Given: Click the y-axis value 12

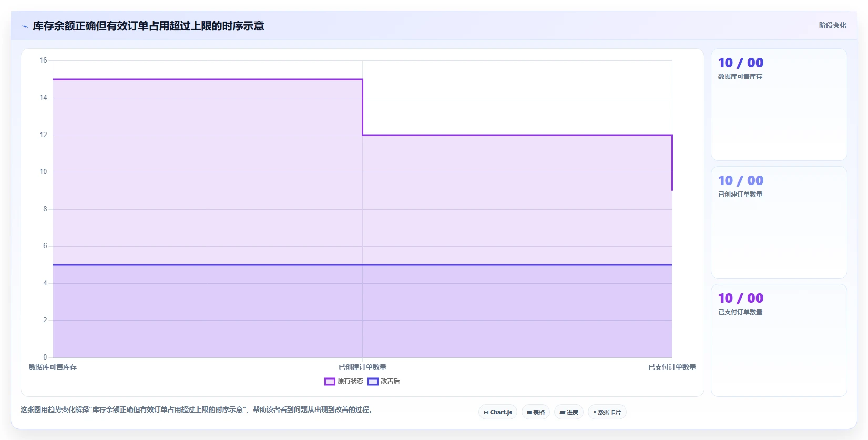Looking at the screenshot, I should coord(43,135).
